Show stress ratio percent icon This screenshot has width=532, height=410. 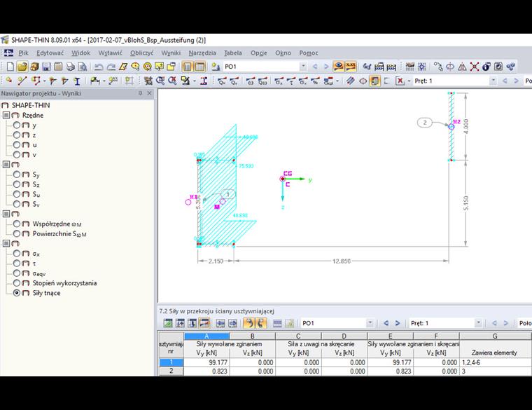coord(315,81)
